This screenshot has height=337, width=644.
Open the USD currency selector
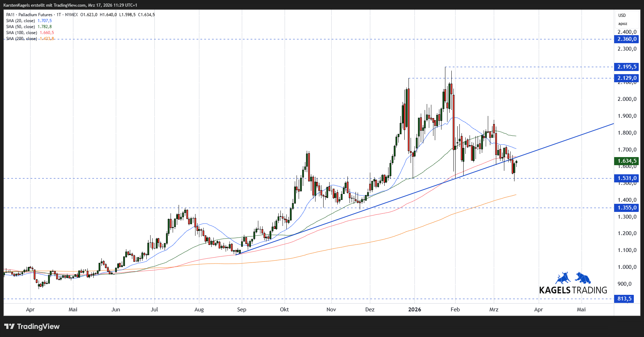[x=622, y=15]
